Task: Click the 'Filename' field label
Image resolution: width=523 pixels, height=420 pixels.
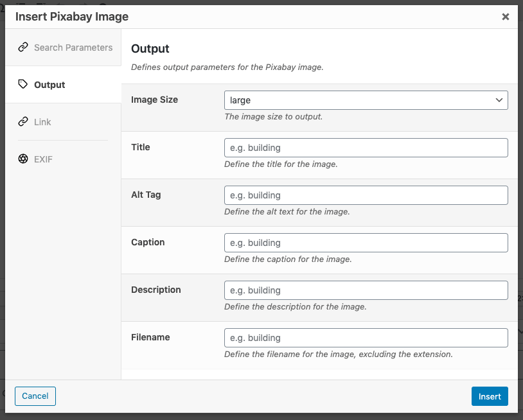Action: 150,337
